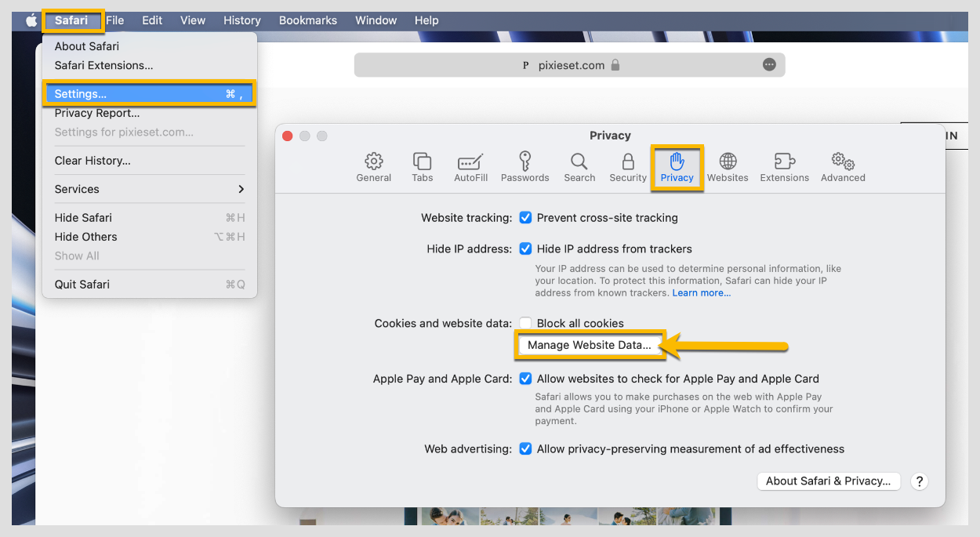Open Advanced gears settings

point(843,167)
